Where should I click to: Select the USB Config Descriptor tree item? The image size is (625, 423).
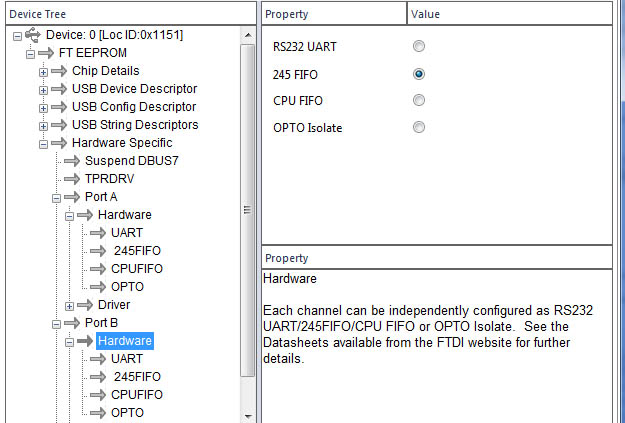134,107
